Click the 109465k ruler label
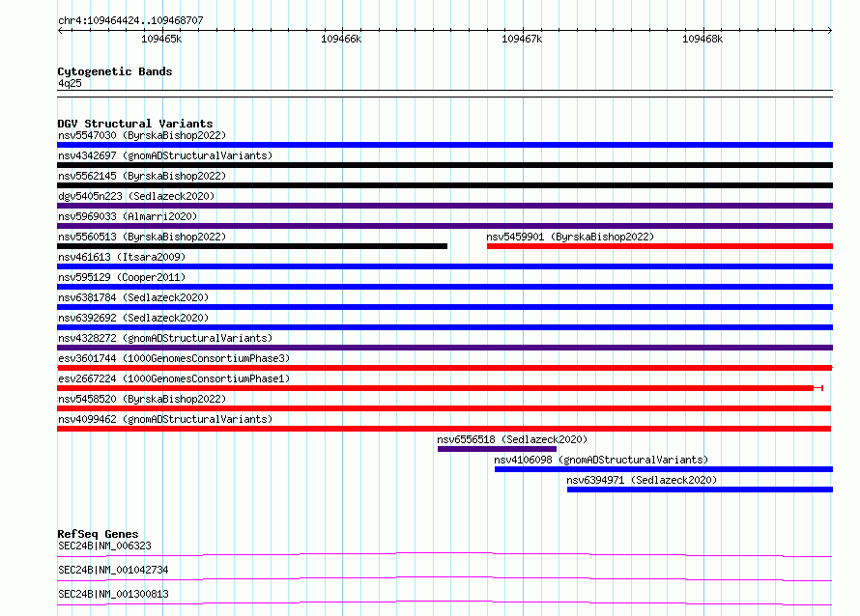860x616 pixels. pyautogui.click(x=161, y=39)
